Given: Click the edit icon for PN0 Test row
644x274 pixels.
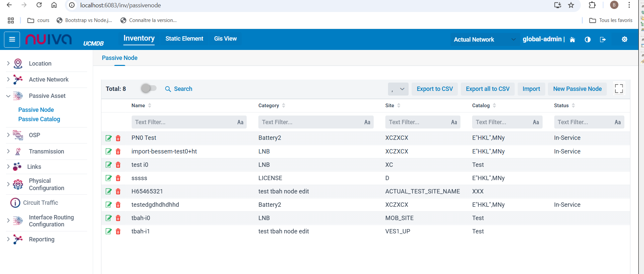Looking at the screenshot, I should (109, 138).
